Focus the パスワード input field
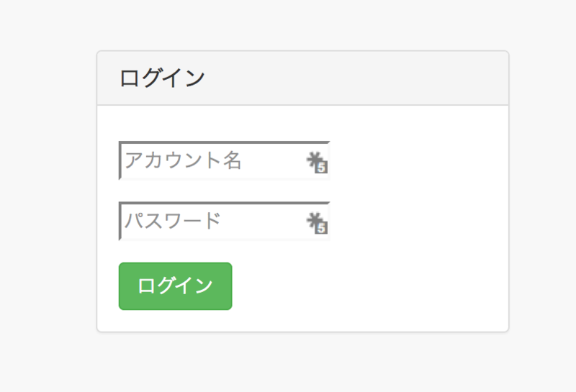 click(224, 221)
